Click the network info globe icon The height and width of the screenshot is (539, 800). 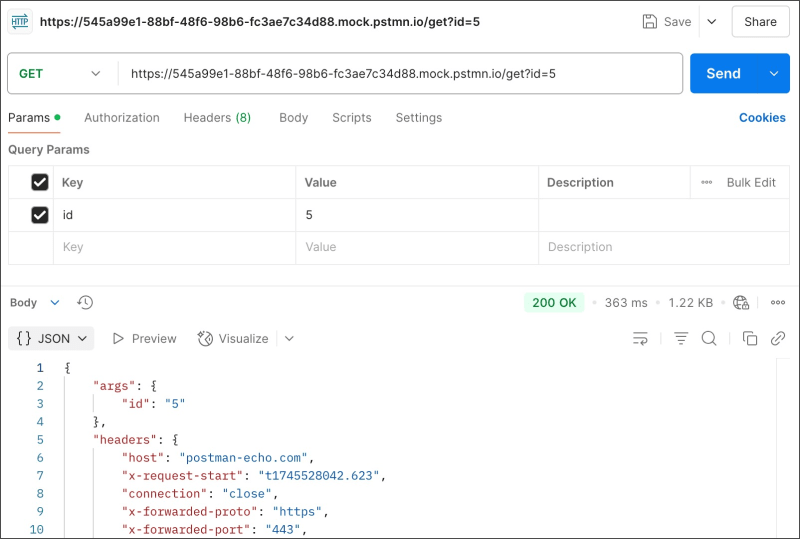[741, 302]
